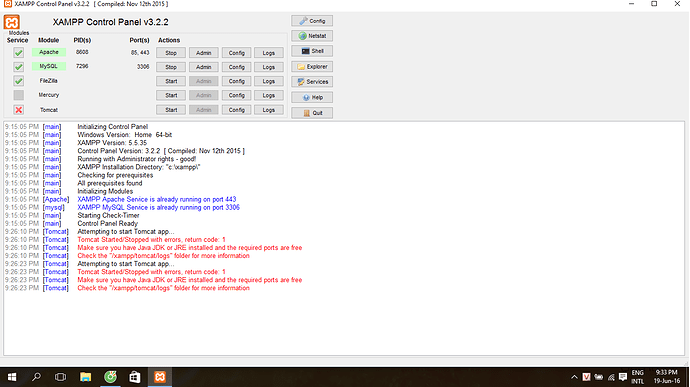The width and height of the screenshot is (690, 387).
Task: Show hidden tray icons chevron
Action: click(x=574, y=377)
